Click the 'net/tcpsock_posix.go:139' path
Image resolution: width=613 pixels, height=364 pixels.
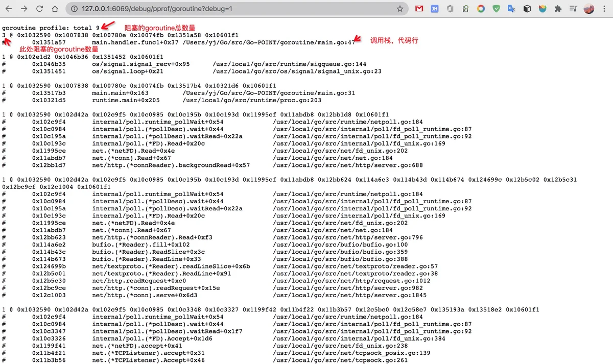click(x=351, y=353)
